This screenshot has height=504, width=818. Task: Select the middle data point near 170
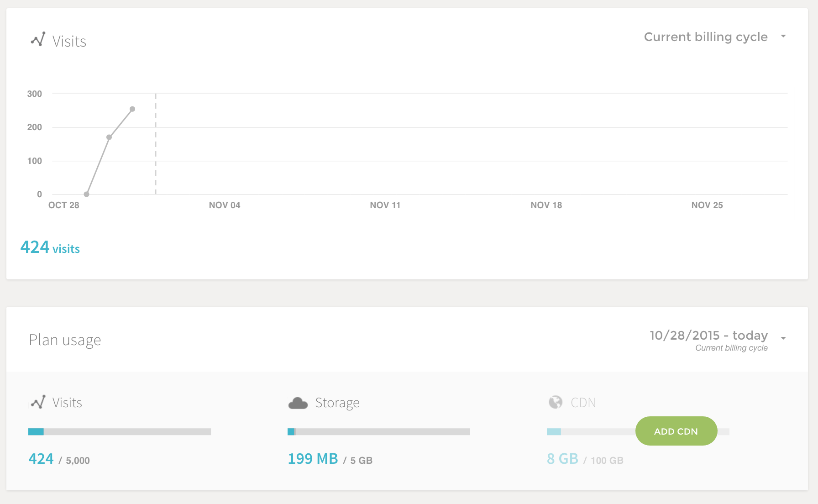click(x=109, y=137)
